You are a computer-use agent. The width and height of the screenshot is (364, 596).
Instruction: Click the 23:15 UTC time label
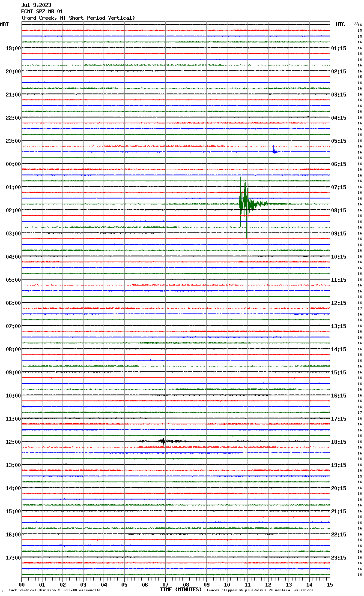(339, 558)
